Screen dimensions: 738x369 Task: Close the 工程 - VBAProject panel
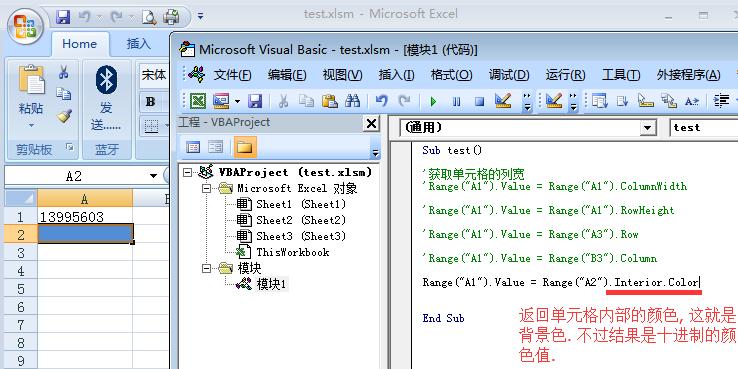tap(371, 124)
